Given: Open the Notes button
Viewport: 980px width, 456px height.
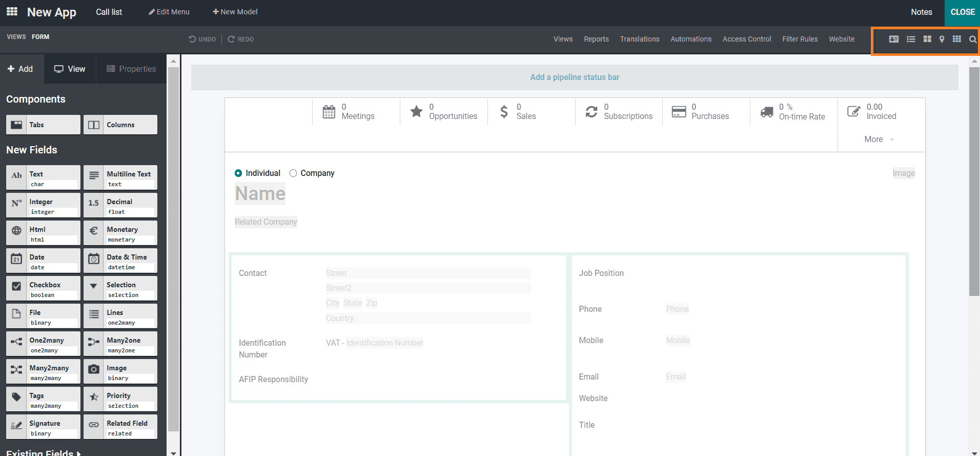Looking at the screenshot, I should coord(922,12).
